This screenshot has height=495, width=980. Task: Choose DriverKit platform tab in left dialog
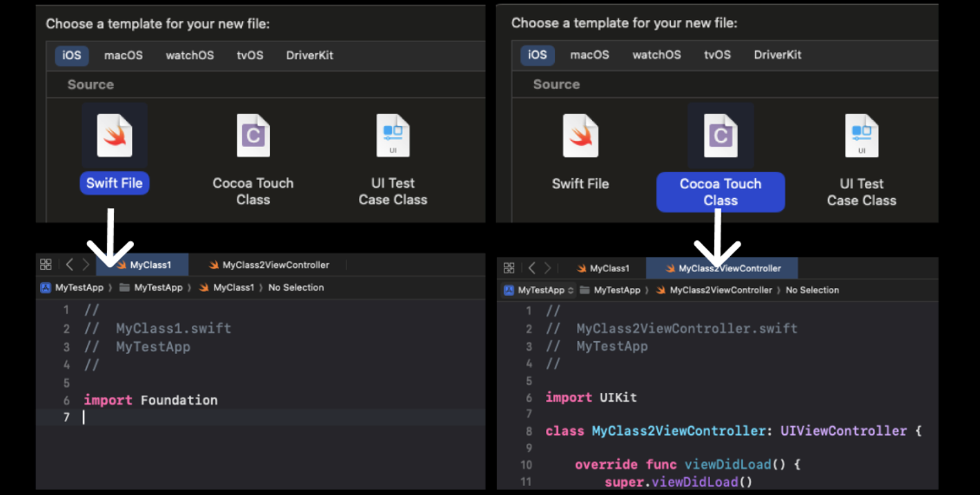tap(310, 55)
